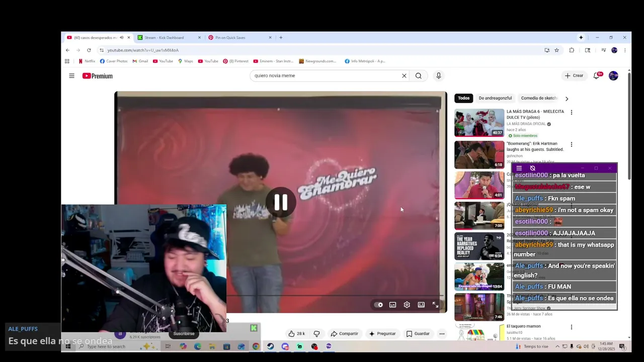644x362 pixels.
Task: Open the YouTube account avatar menu
Action: (613, 76)
